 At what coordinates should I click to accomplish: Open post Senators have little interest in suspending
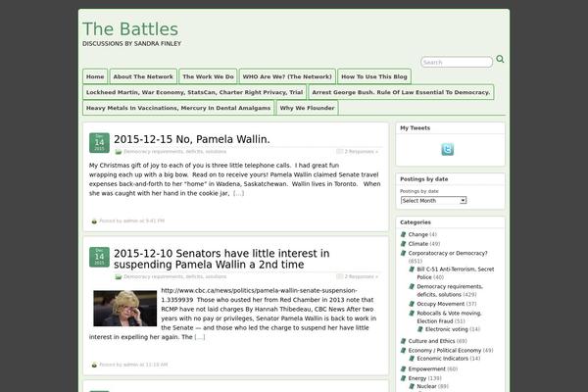[x=221, y=259]
